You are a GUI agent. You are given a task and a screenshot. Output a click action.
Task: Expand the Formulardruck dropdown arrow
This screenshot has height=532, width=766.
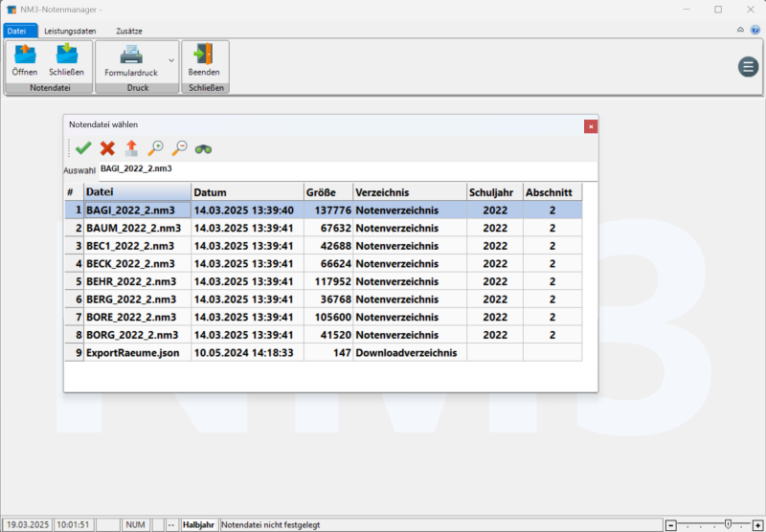[x=171, y=60]
